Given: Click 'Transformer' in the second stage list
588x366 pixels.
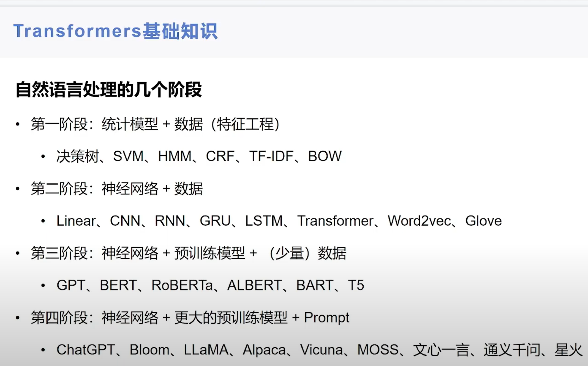Looking at the screenshot, I should [x=335, y=221].
